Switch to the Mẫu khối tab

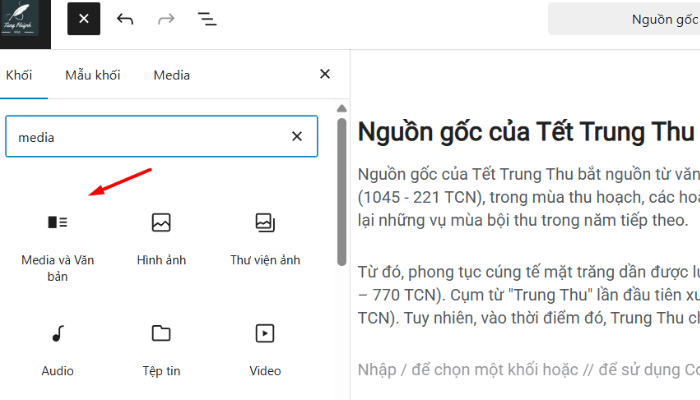pyautogui.click(x=93, y=75)
